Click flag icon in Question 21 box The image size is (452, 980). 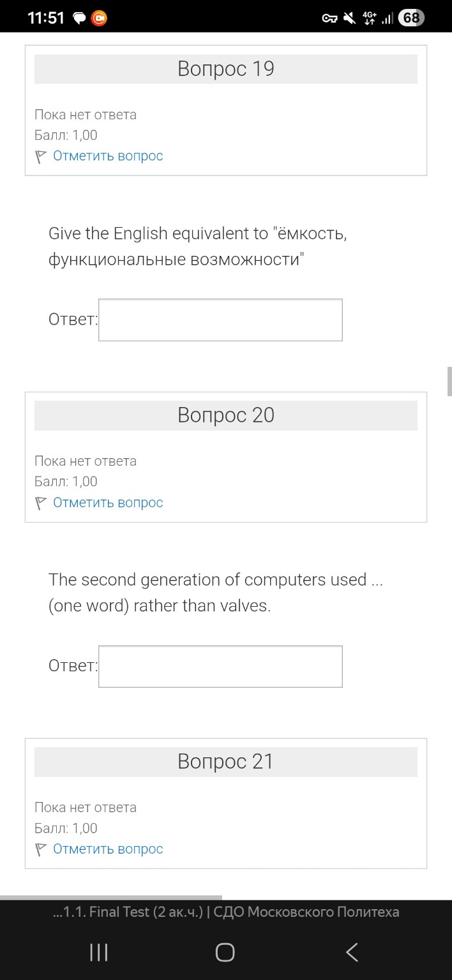(41, 849)
